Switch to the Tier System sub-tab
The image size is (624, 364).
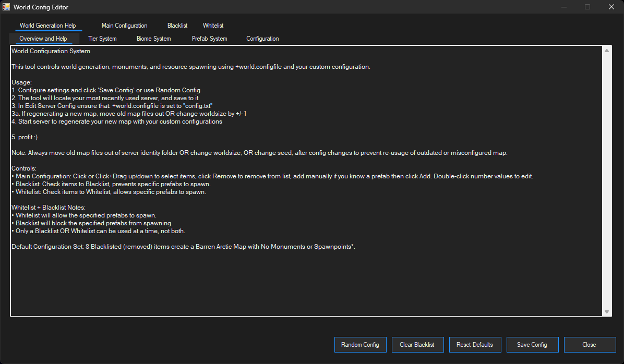102,38
